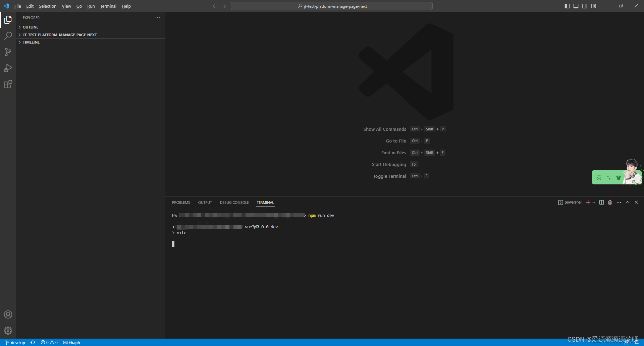The width and height of the screenshot is (644, 346).
Task: Click the Start Debugging hint
Action: tap(389, 164)
